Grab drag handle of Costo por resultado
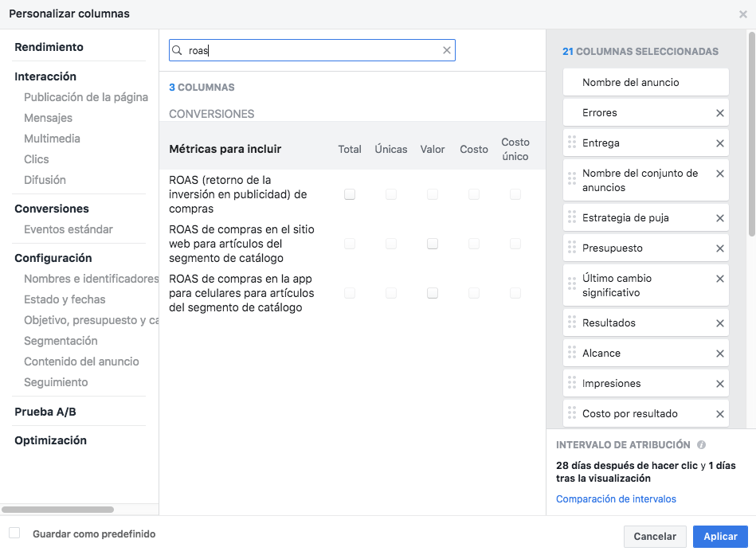Image resolution: width=756 pixels, height=555 pixels. click(x=572, y=413)
